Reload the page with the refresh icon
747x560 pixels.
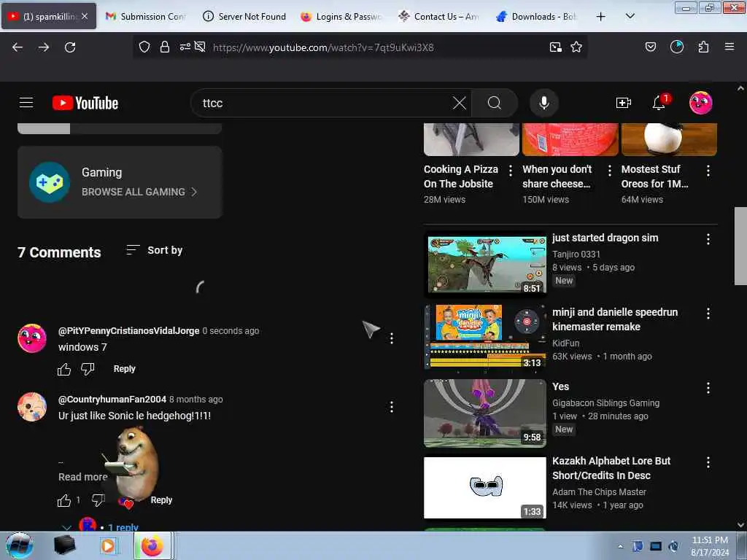(x=70, y=47)
